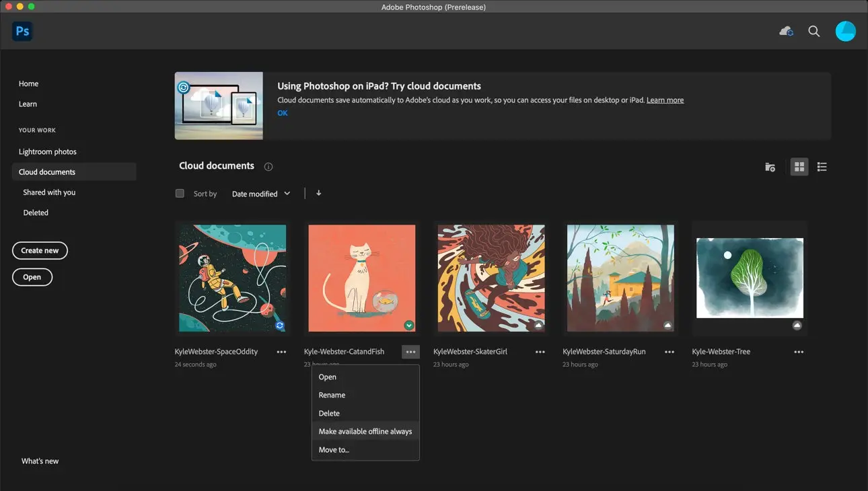The image size is (868, 491).
Task: Toggle grid view on
Action: (799, 166)
